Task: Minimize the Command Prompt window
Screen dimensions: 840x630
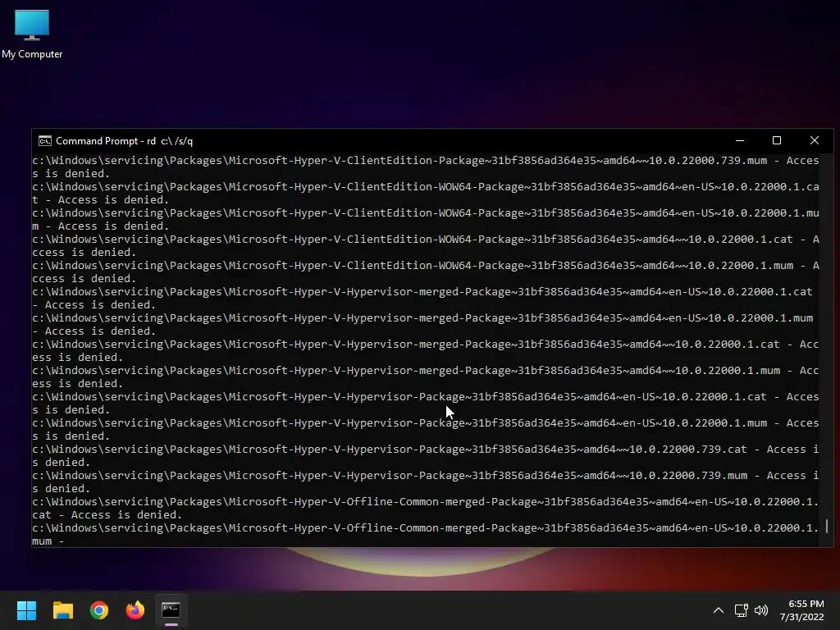Action: coord(740,140)
